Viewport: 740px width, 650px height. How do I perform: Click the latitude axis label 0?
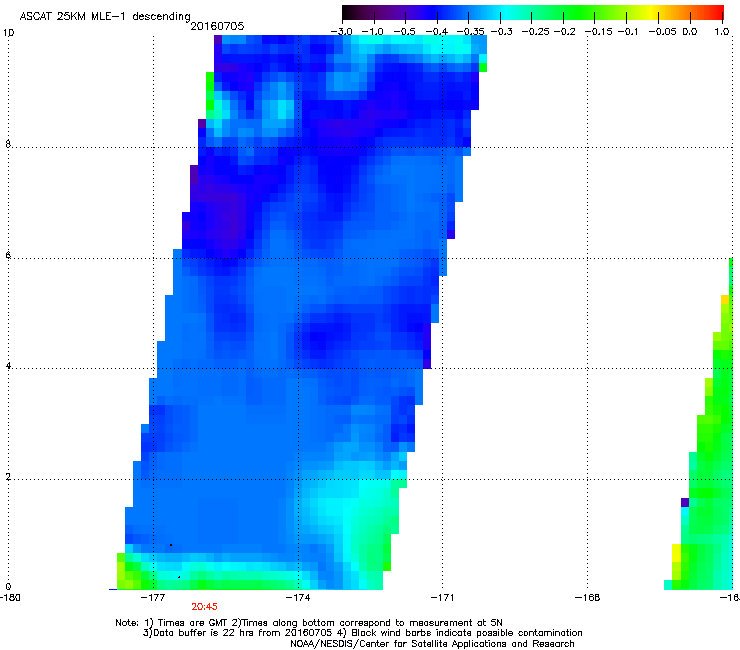(x=8, y=587)
